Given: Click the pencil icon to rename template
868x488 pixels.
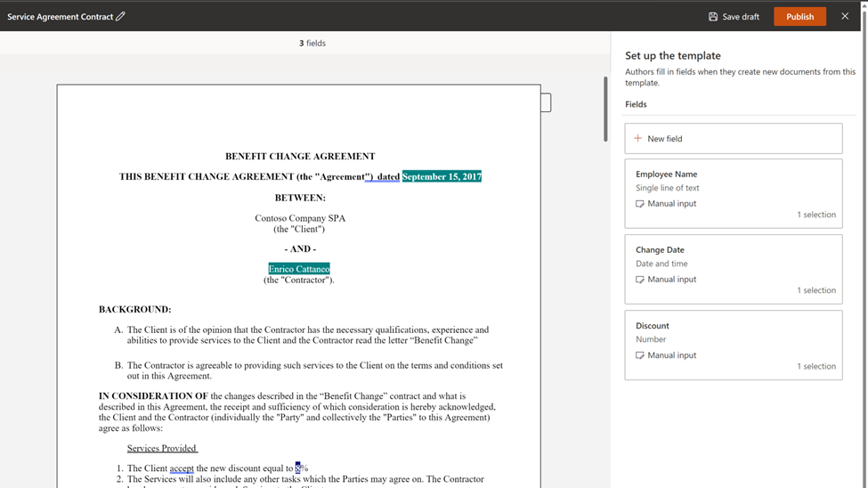Looking at the screenshot, I should pos(121,16).
